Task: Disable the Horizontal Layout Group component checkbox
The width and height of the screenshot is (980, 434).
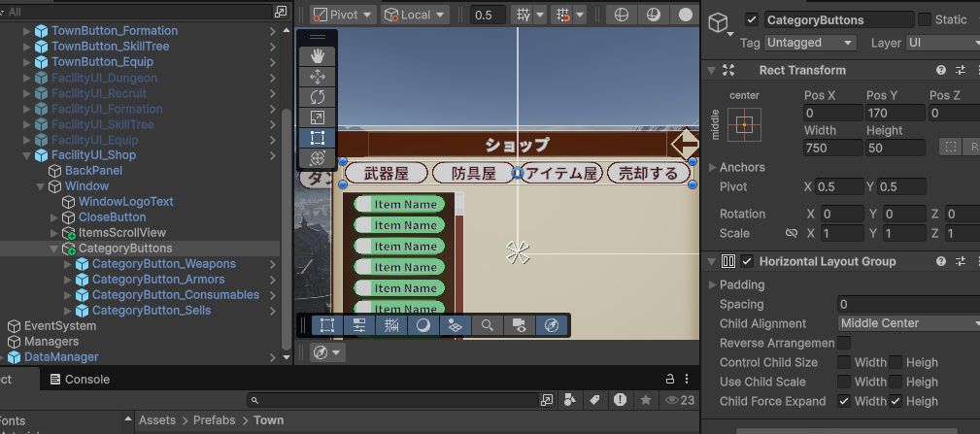Action: tap(747, 261)
